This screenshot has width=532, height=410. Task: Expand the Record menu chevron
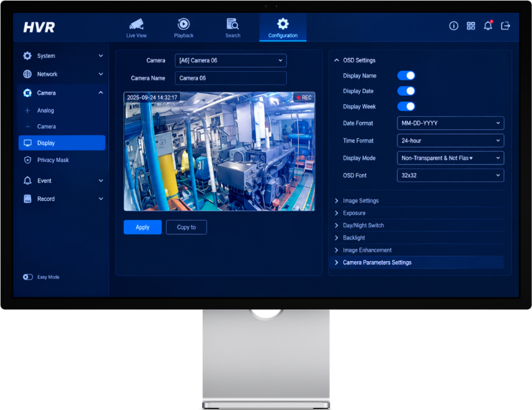[x=101, y=199]
